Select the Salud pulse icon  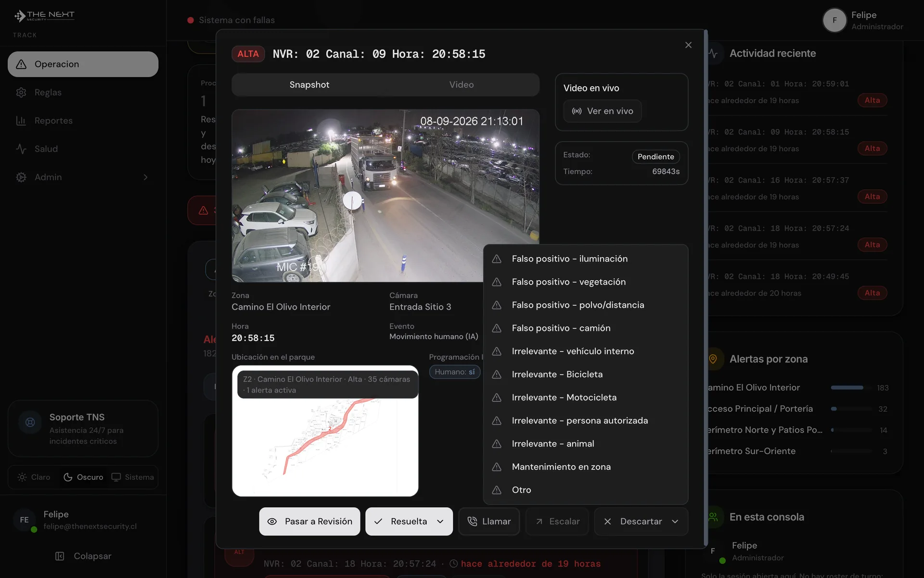(21, 149)
